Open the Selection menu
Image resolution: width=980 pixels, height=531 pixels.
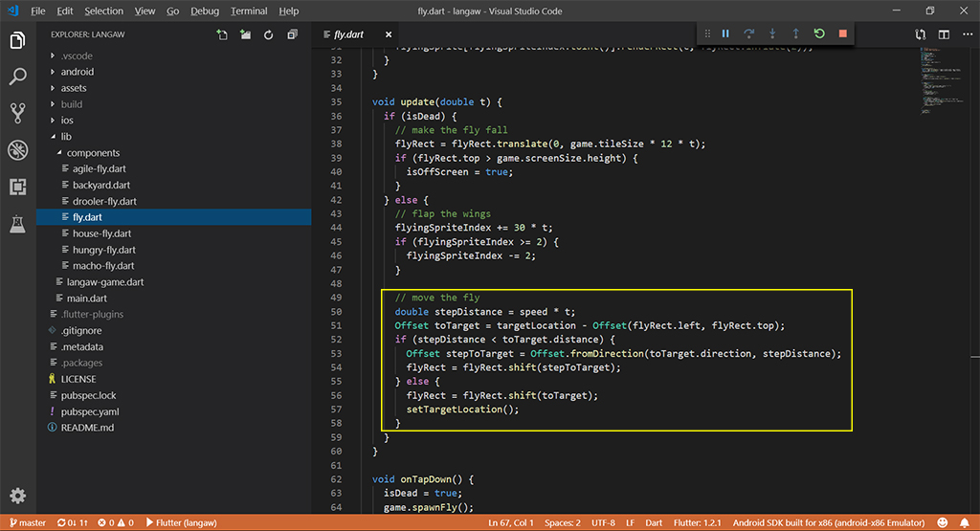pos(103,11)
